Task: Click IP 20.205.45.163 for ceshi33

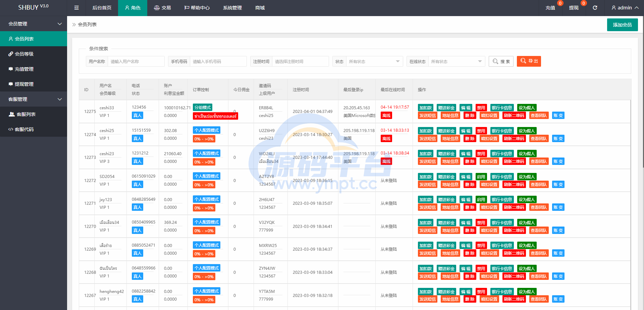Action: click(x=357, y=108)
